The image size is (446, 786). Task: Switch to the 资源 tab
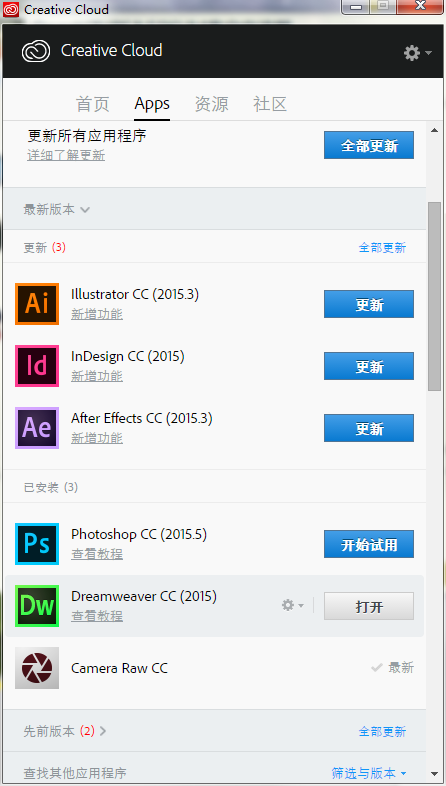coord(211,104)
